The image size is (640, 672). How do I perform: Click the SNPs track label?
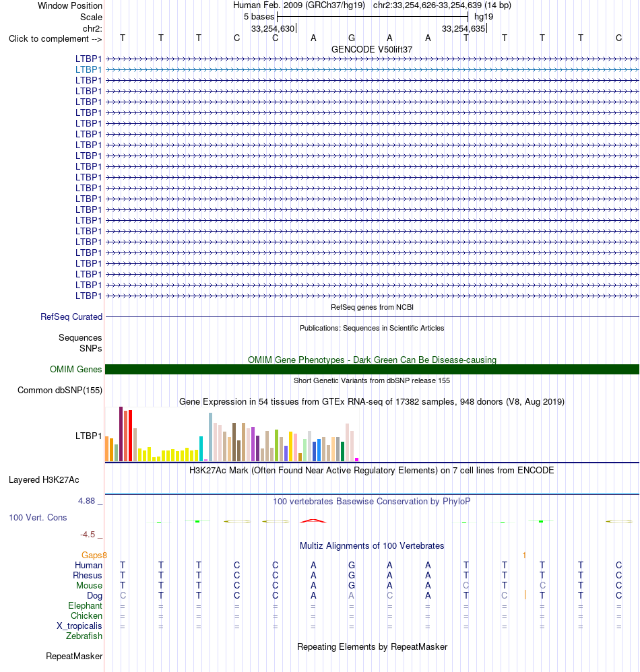pos(91,348)
